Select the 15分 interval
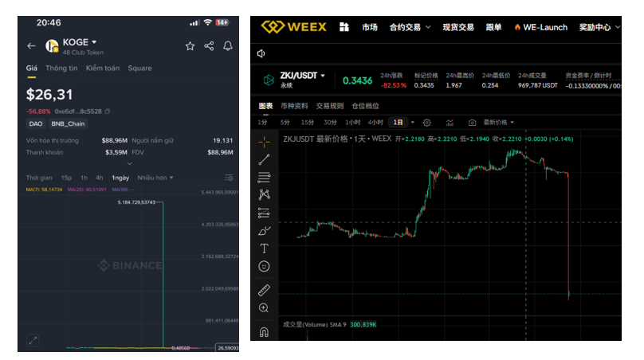 [x=307, y=123]
